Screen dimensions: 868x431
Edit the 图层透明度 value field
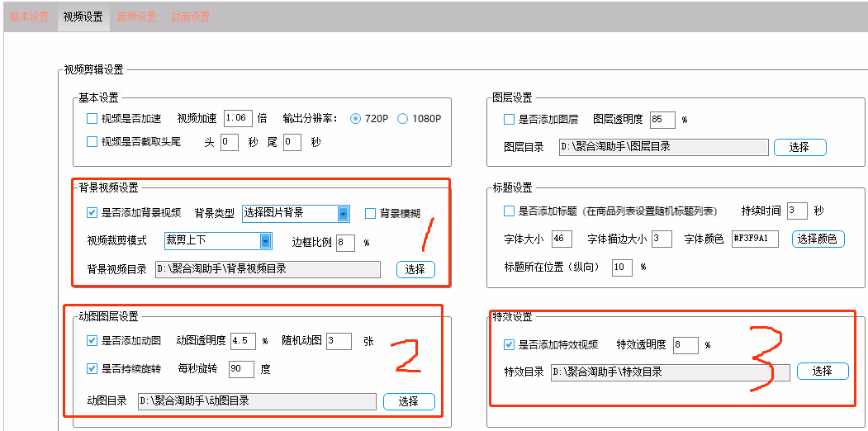[662, 120]
